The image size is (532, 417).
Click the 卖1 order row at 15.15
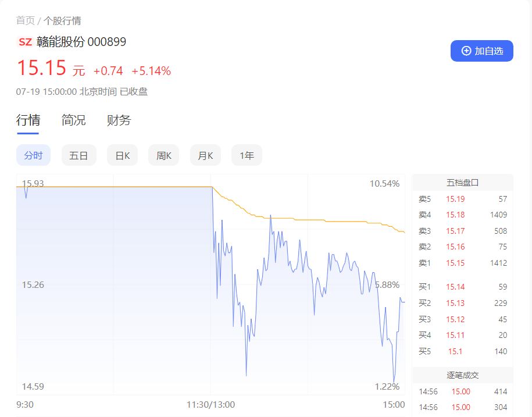point(462,263)
